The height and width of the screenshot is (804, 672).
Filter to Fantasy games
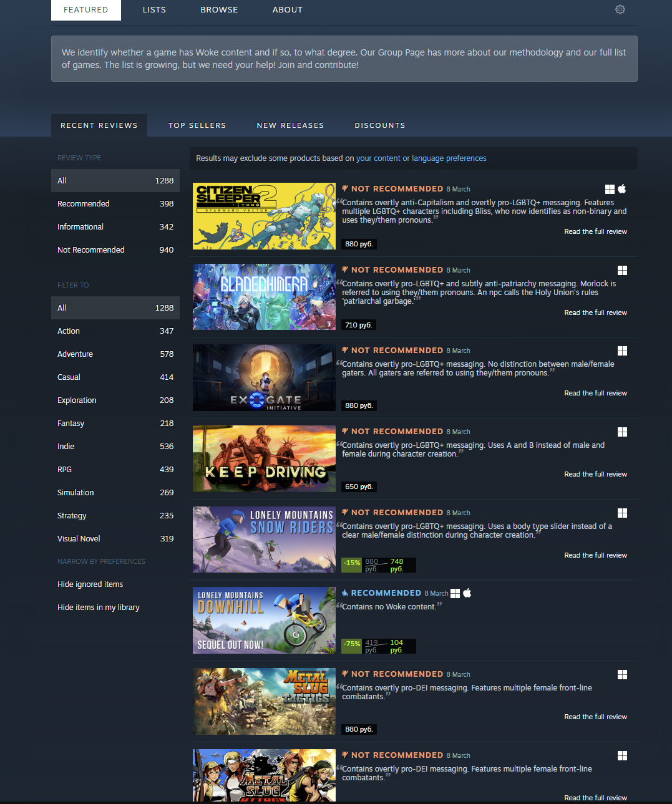(x=115, y=423)
